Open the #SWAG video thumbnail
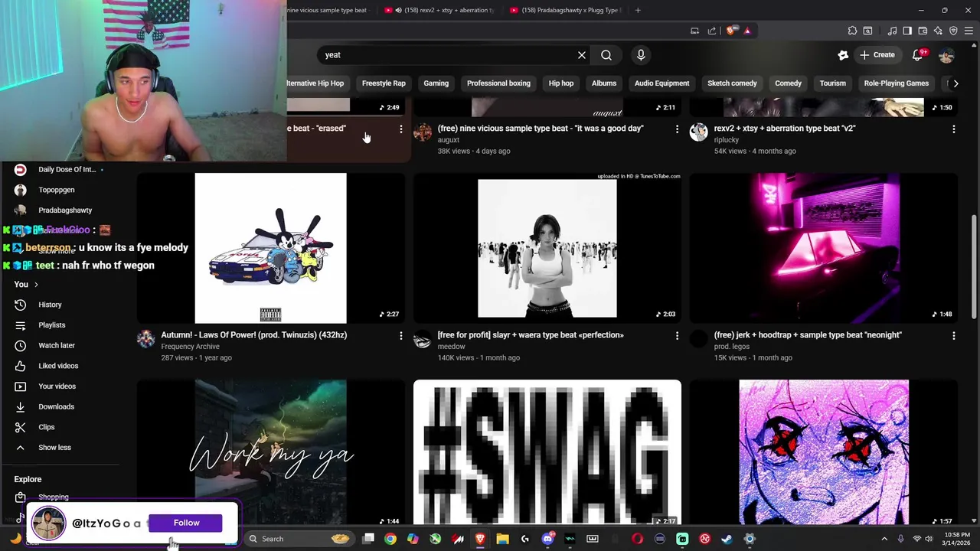 (547, 452)
